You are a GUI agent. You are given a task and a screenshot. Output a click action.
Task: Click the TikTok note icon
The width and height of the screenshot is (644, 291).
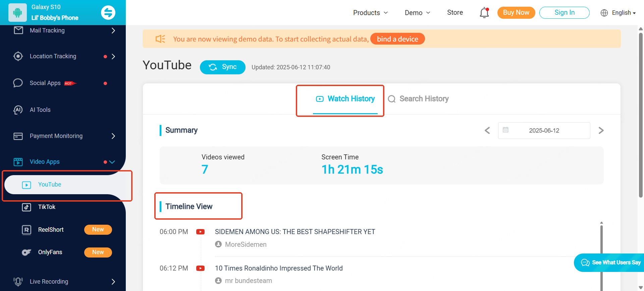pos(26,207)
